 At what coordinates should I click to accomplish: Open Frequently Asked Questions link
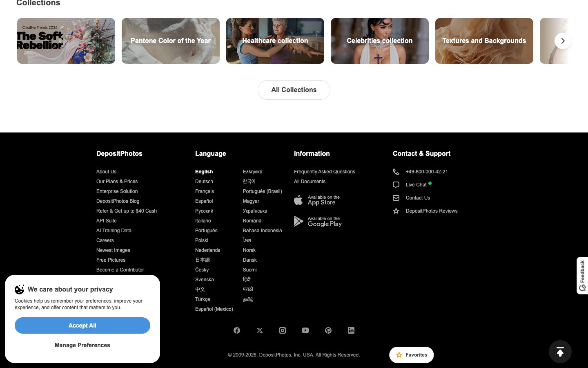tap(325, 172)
